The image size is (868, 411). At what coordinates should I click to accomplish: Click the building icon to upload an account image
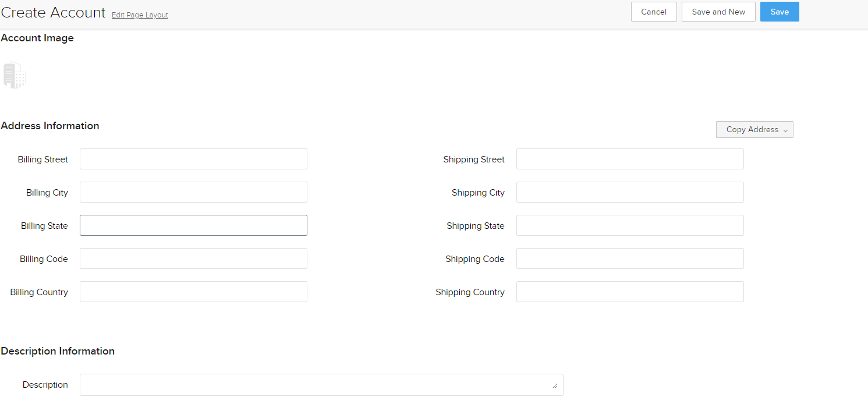[x=14, y=75]
